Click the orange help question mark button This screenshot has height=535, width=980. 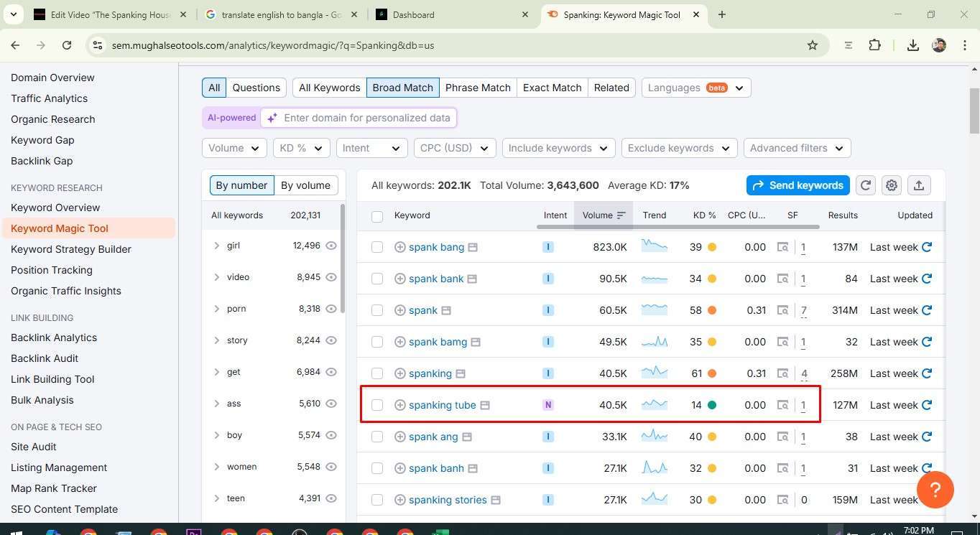point(935,489)
